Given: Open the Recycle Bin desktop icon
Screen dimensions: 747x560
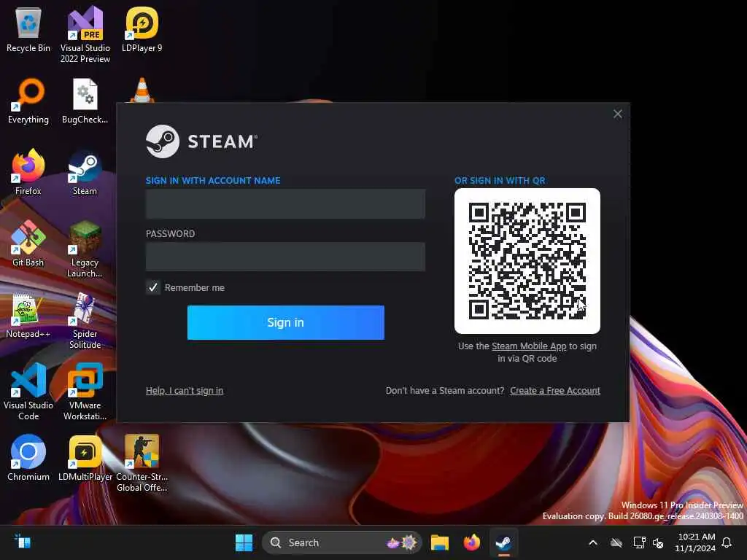Looking at the screenshot, I should [28, 29].
